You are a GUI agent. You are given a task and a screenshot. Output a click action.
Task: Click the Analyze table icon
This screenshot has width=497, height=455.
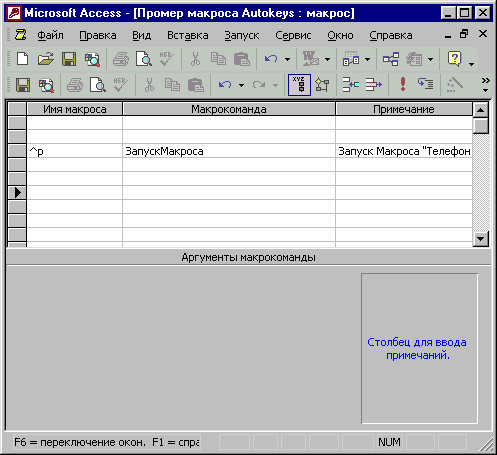[351, 59]
